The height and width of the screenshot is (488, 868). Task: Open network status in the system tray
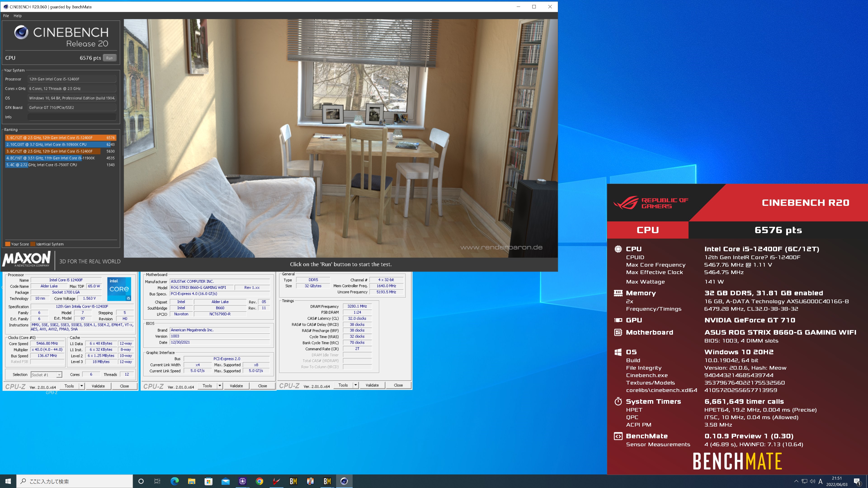coord(804,481)
